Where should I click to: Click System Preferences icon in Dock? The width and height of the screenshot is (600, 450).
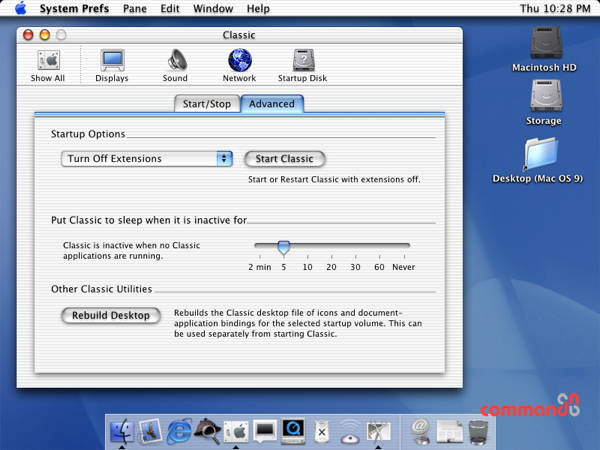click(x=236, y=432)
